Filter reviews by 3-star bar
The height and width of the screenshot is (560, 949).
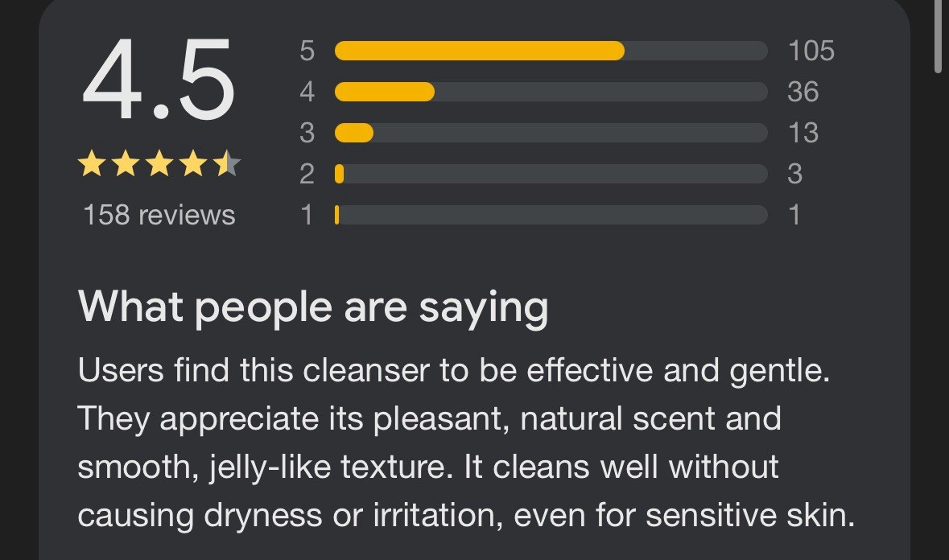[x=551, y=133]
